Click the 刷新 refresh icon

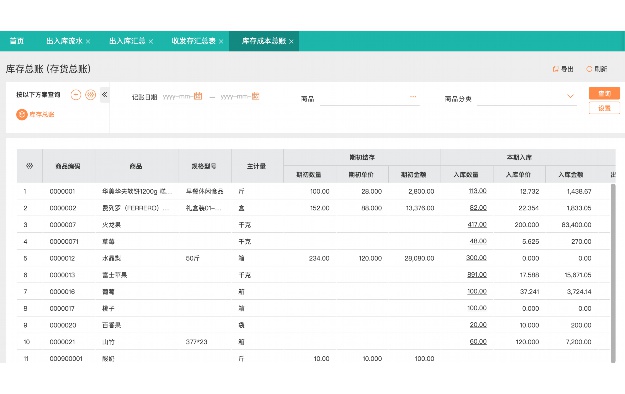[589, 69]
